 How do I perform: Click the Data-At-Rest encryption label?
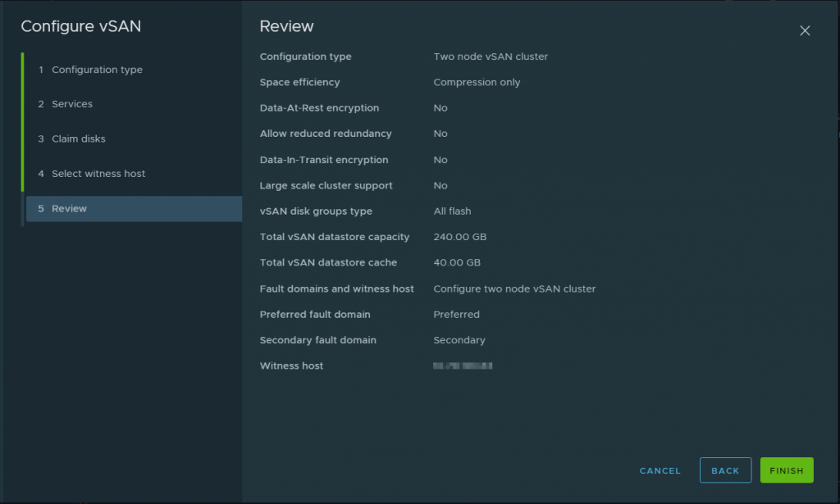click(319, 108)
